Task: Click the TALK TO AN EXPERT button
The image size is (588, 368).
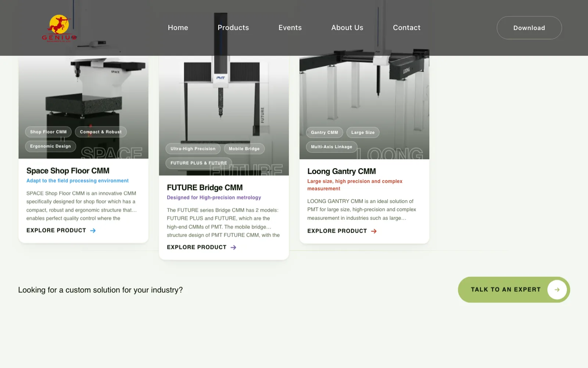Action: pyautogui.click(x=514, y=290)
